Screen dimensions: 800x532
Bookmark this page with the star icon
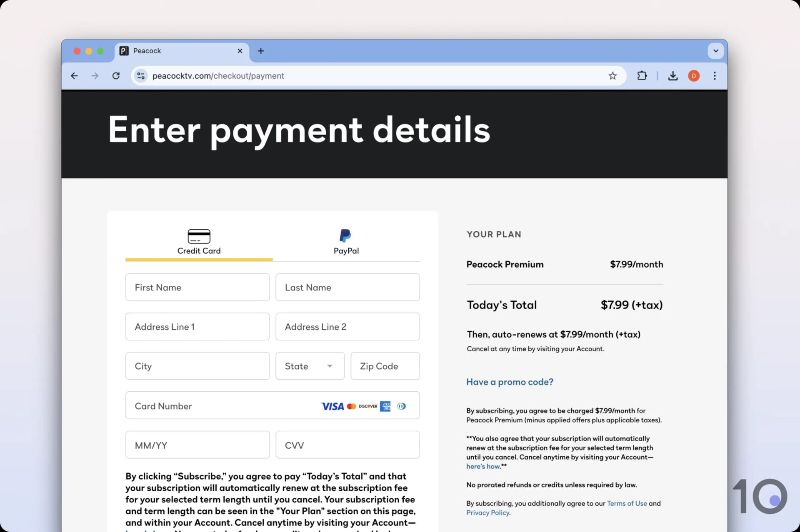[x=612, y=76]
